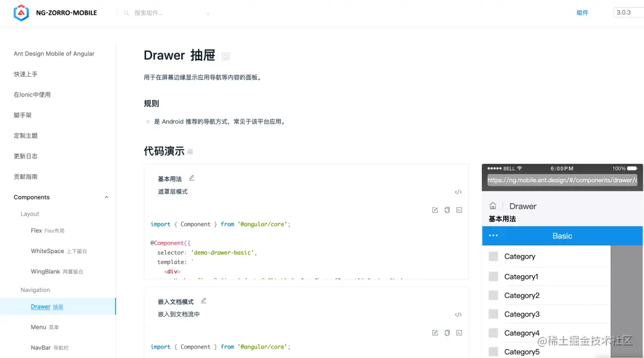This screenshot has width=644, height=358.
Task: Click the gray drawer mask overlay
Action: point(627,301)
